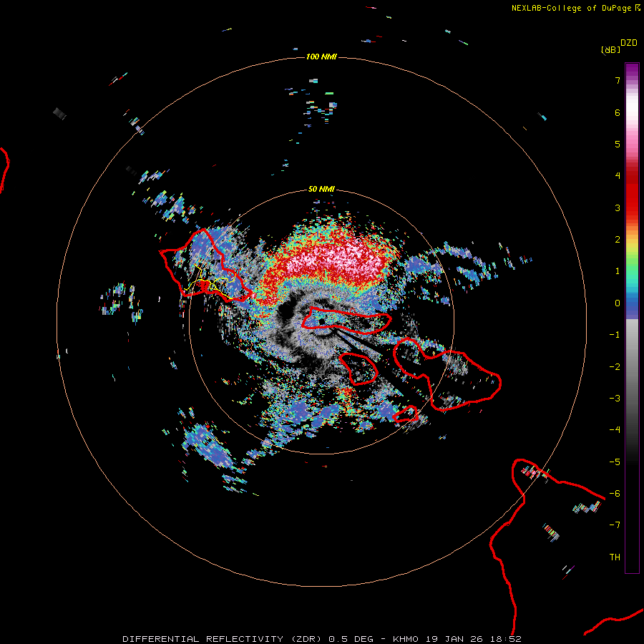Click the small Kahoolawe island outline
Viewport: 644px width, 644px height.
coord(406,414)
